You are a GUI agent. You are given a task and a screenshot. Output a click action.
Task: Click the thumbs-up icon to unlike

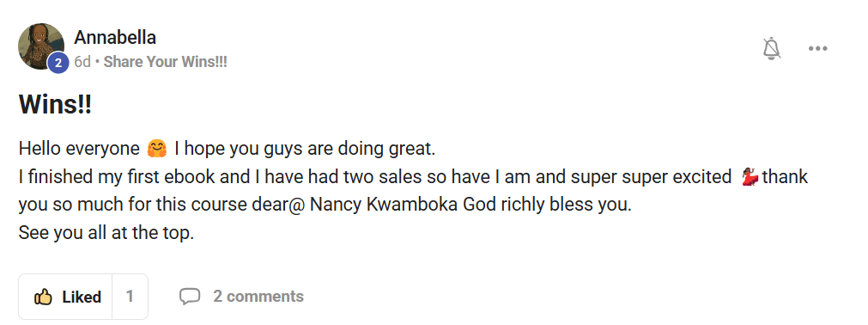43,297
